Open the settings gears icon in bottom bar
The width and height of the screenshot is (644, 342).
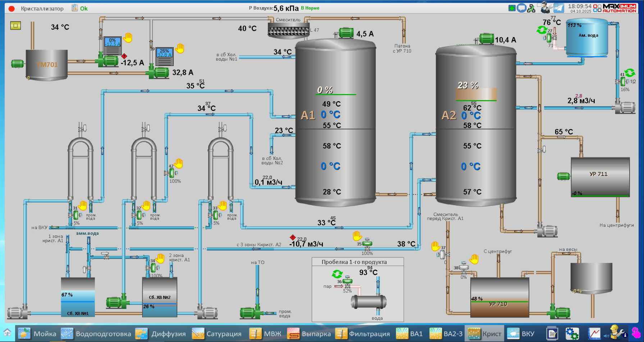pos(572,333)
